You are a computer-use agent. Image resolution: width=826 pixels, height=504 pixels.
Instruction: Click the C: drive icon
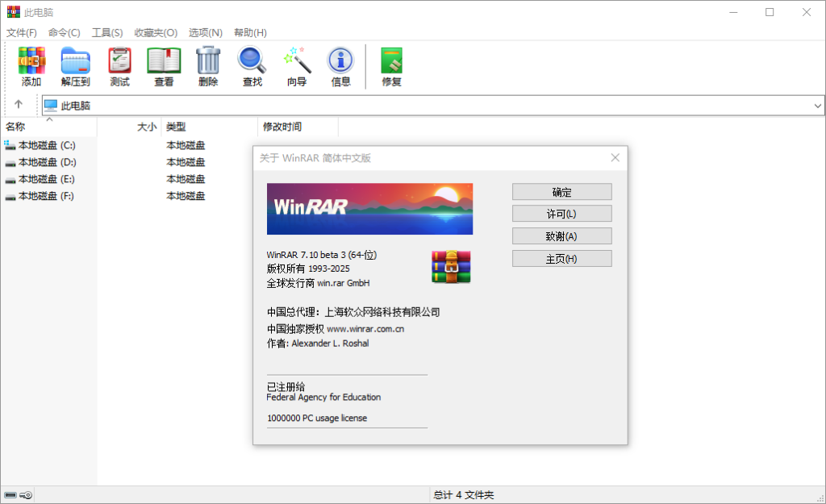point(10,145)
